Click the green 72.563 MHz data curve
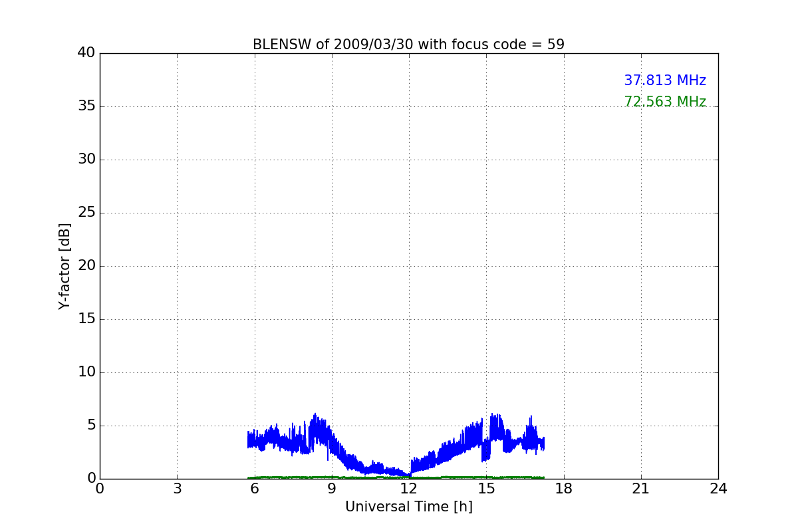This screenshot has width=798, height=532. (396, 477)
